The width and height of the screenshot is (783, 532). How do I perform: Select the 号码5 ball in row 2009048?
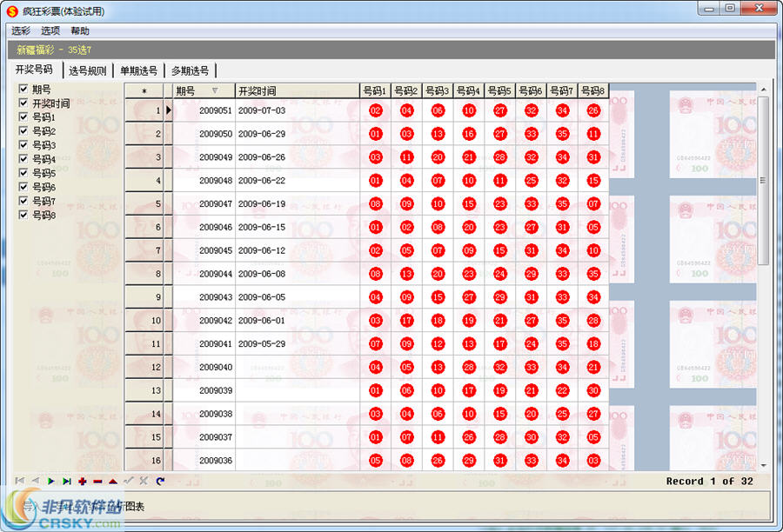coord(500,181)
